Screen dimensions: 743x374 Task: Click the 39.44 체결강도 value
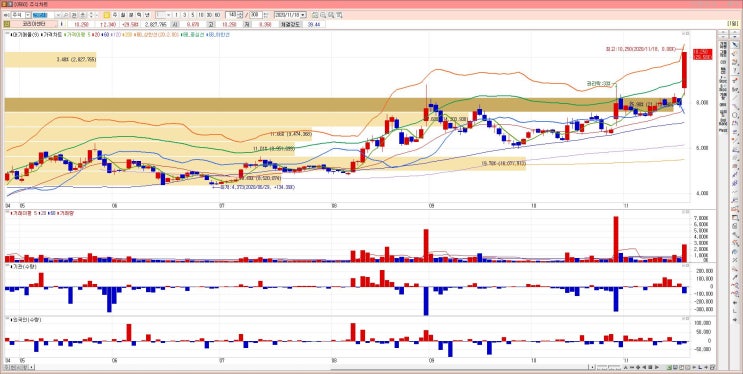[314, 24]
